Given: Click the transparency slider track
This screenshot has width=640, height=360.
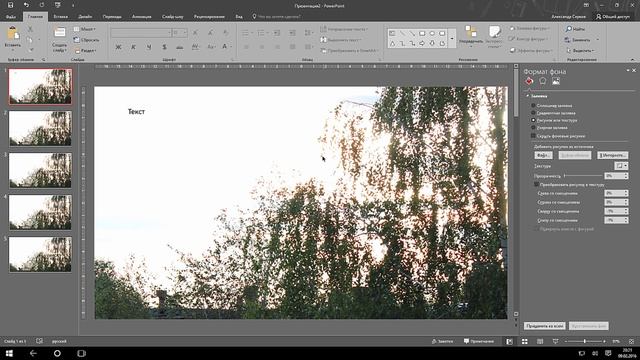Looking at the screenshot, I should coord(583,176).
